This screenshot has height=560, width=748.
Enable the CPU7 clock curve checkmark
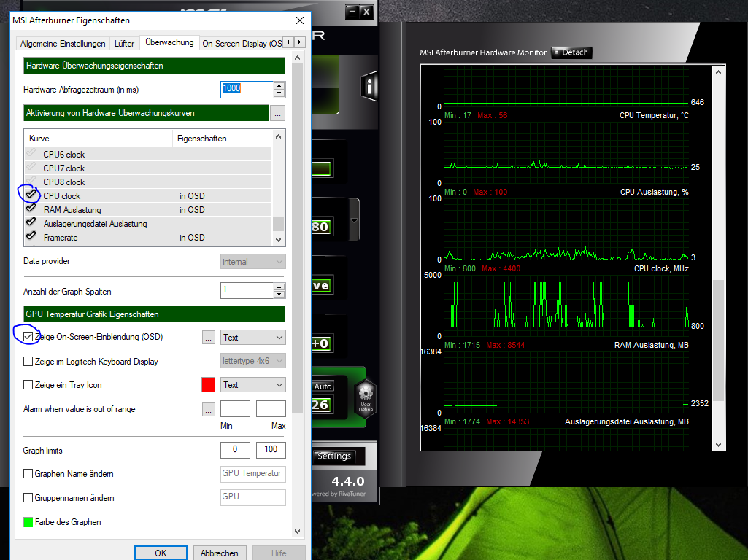point(31,167)
